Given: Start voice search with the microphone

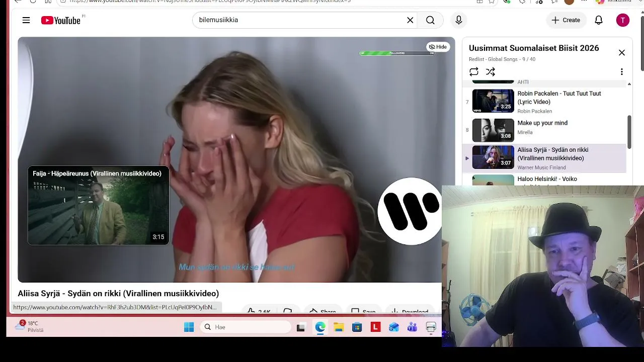Looking at the screenshot, I should click(x=458, y=20).
